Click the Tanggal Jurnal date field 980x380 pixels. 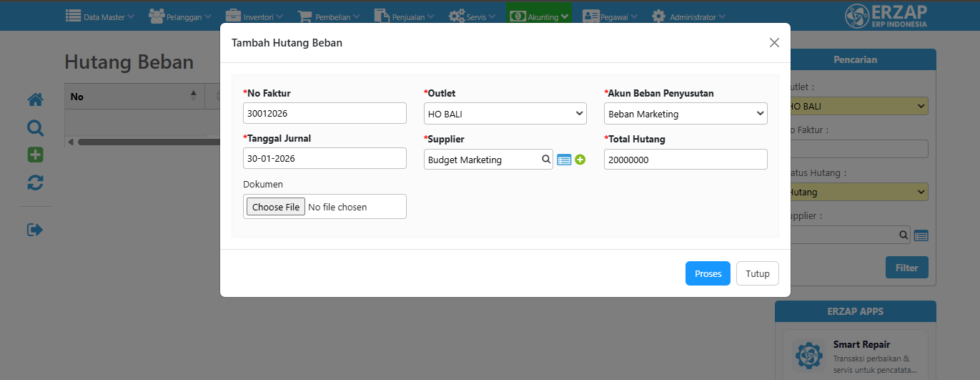pos(325,158)
